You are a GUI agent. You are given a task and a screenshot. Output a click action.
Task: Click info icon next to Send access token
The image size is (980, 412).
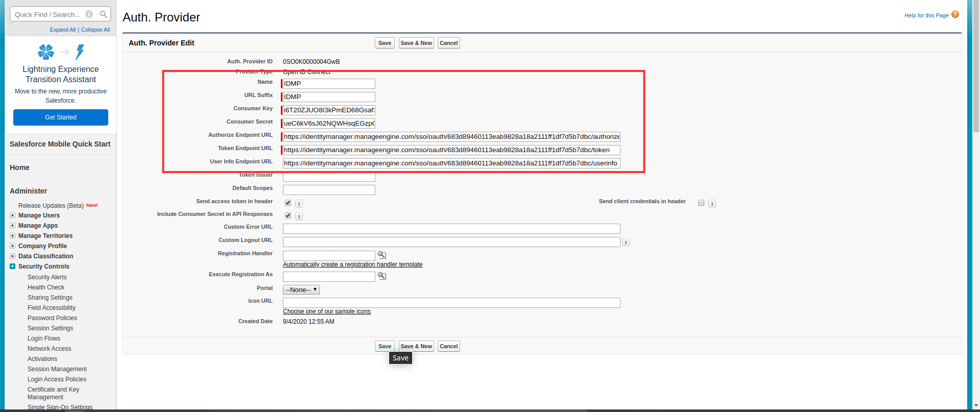(299, 203)
